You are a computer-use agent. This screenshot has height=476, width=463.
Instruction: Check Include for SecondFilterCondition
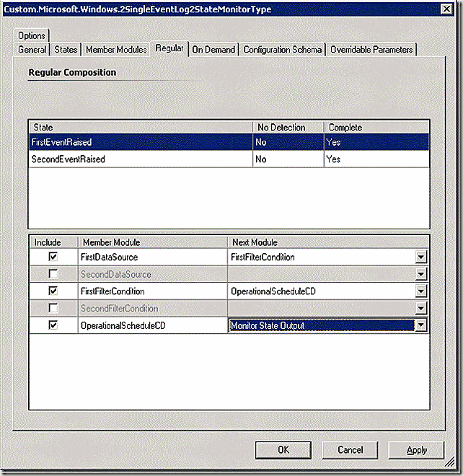(53, 308)
